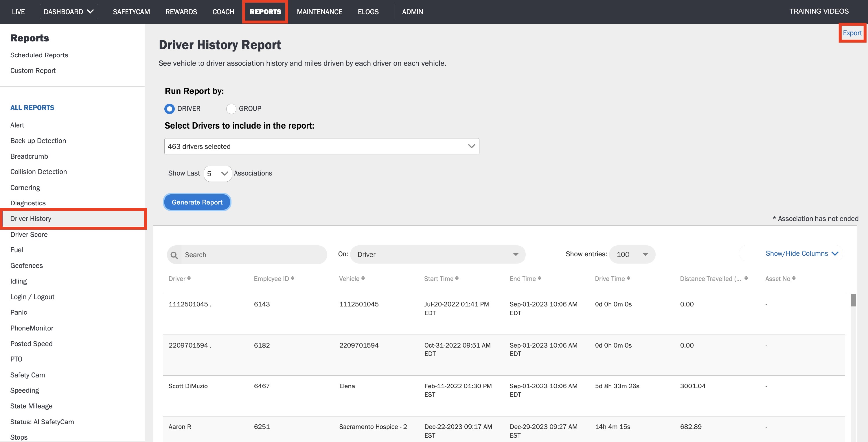Screen dimensions: 868x442
Task: Expand Show/Hide Columns menu
Action: coord(802,253)
